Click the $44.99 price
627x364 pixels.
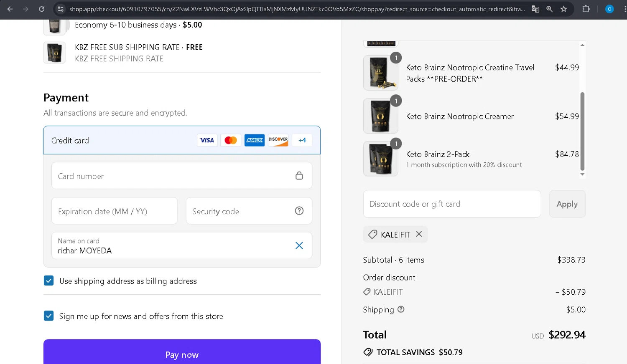point(567,67)
